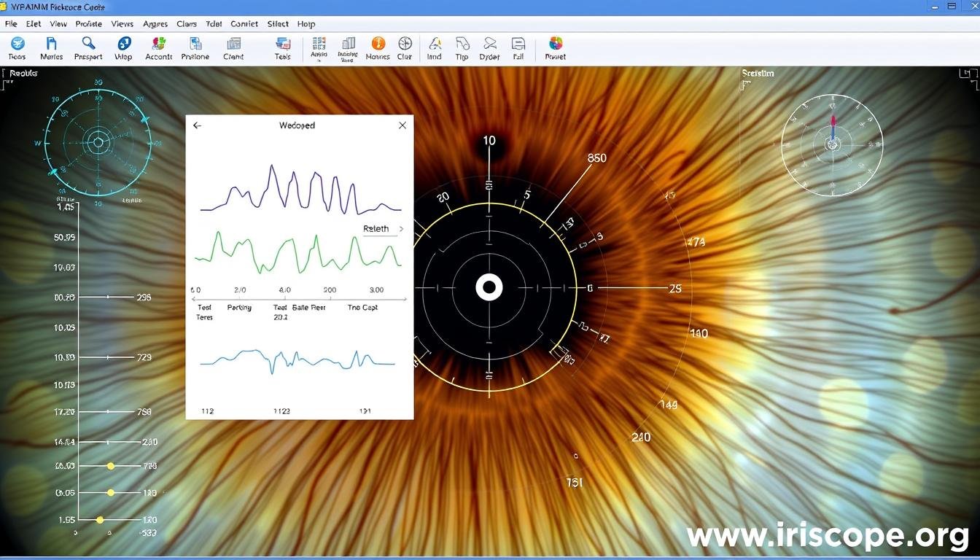The image size is (980, 560).
Task: Close the Wedoped chart dialog
Action: tap(402, 125)
